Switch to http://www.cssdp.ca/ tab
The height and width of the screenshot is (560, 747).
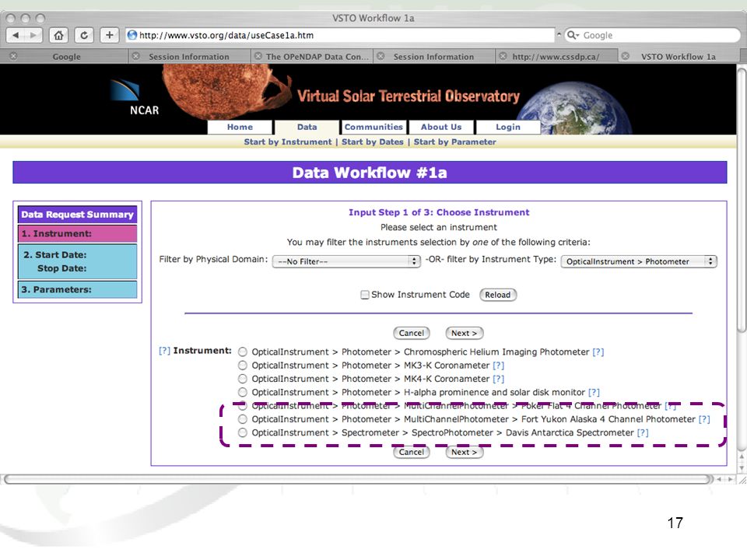point(556,57)
